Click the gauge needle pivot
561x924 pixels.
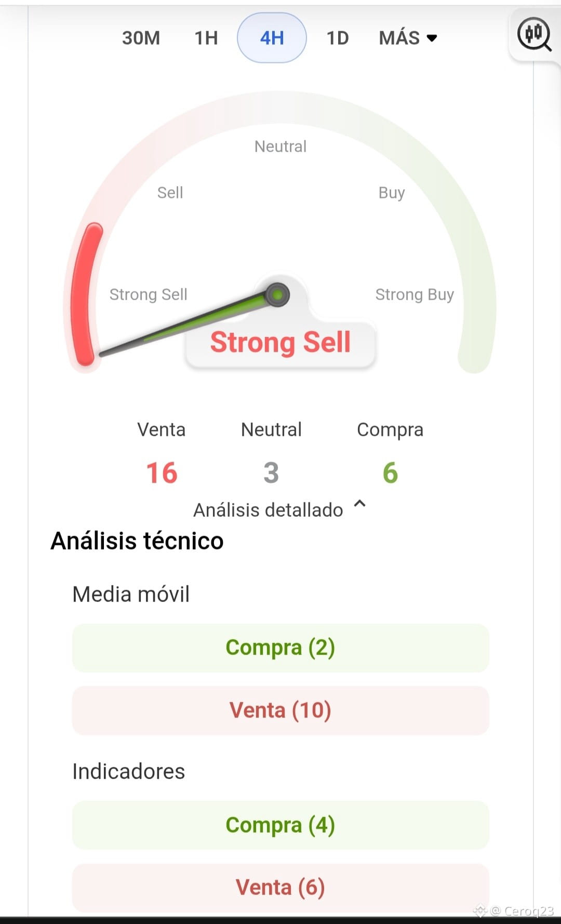277,294
